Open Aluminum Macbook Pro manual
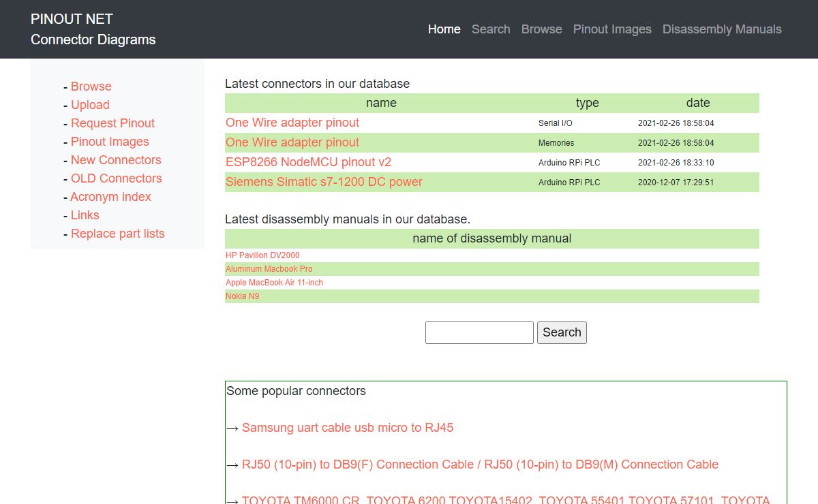This screenshot has height=504, width=818. click(269, 269)
